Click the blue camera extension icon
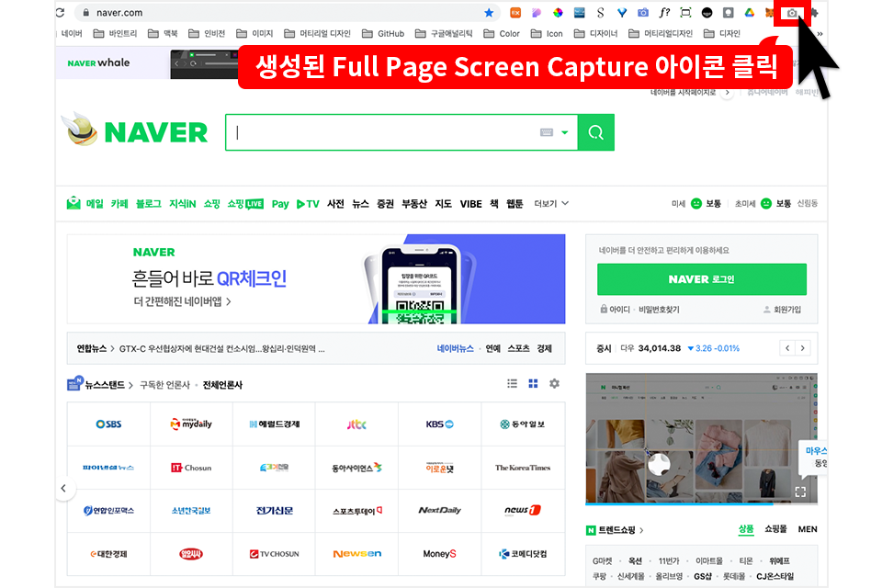Screen dimensions: 882x588 (x=643, y=12)
